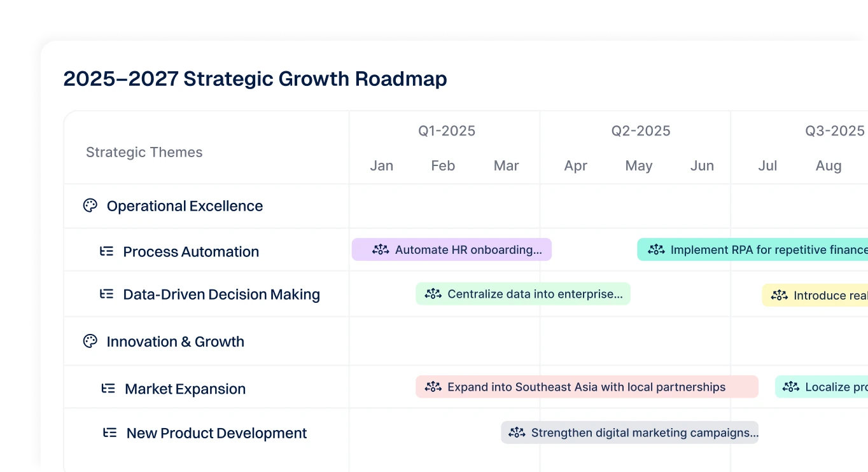
Task: Click the Q1-2025 quarter header
Action: coord(446,131)
